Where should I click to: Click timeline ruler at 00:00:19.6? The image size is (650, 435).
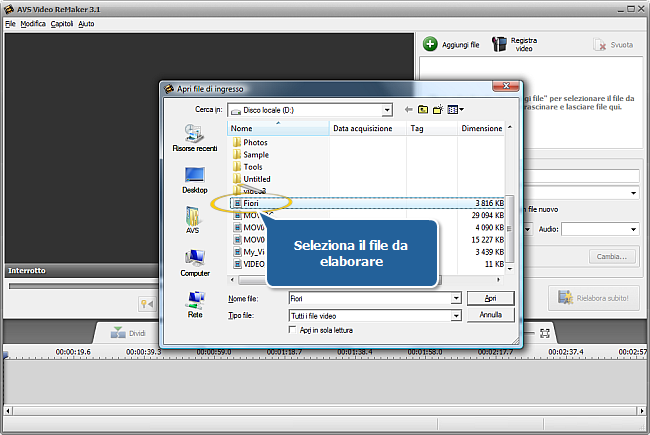click(x=73, y=352)
